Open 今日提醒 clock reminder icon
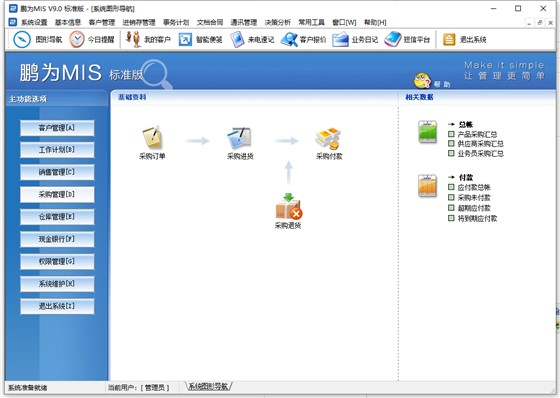This screenshot has height=398, width=560. coord(77,39)
